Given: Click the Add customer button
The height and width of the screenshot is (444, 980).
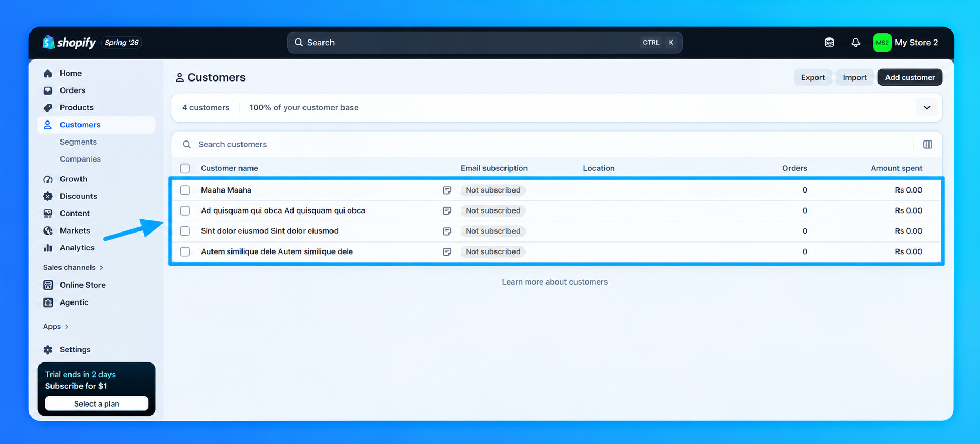Looking at the screenshot, I should [x=910, y=77].
